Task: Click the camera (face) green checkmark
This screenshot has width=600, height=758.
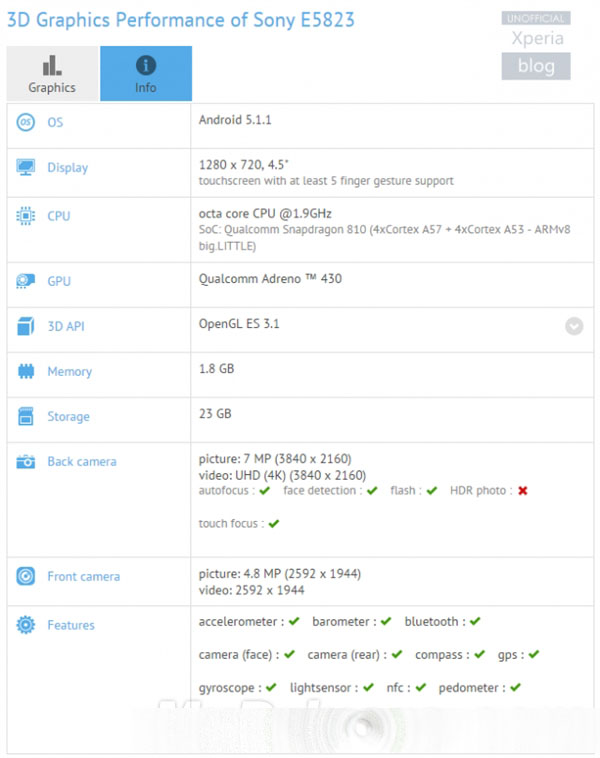Action: [x=289, y=655]
